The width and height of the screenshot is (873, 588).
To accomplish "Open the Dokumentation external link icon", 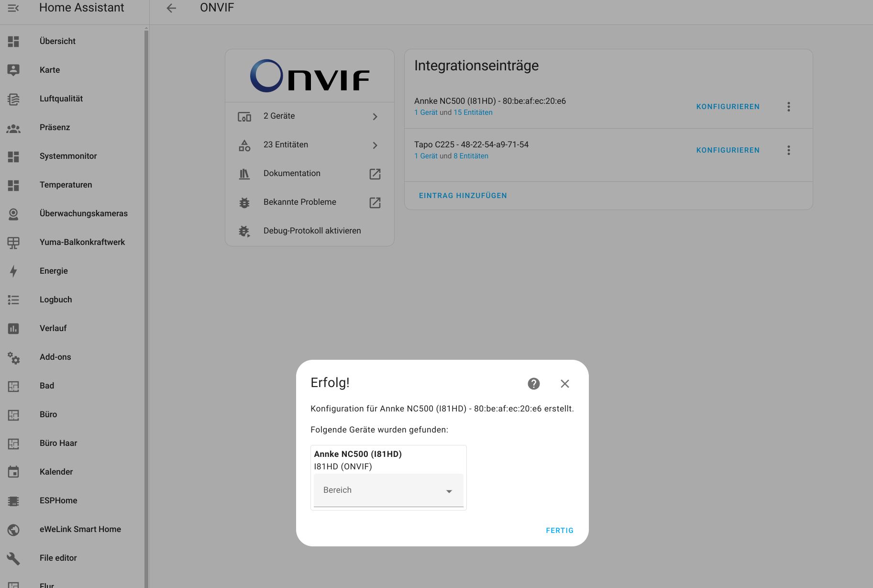I will point(375,174).
